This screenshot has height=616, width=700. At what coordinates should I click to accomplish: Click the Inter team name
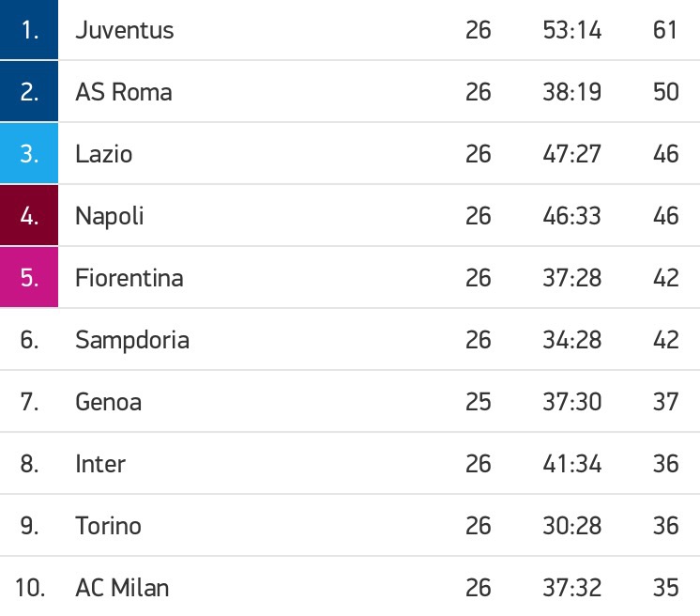100,464
